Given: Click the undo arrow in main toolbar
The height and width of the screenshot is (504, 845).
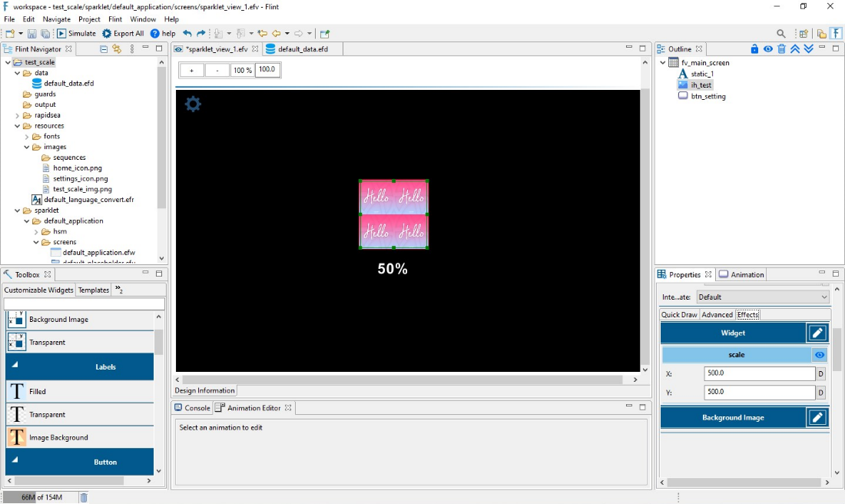Looking at the screenshot, I should (187, 34).
